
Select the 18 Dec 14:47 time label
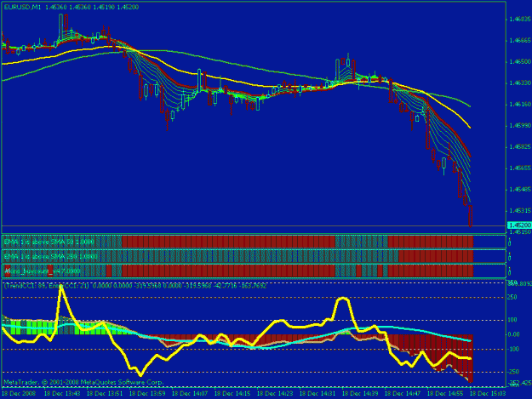(x=403, y=394)
